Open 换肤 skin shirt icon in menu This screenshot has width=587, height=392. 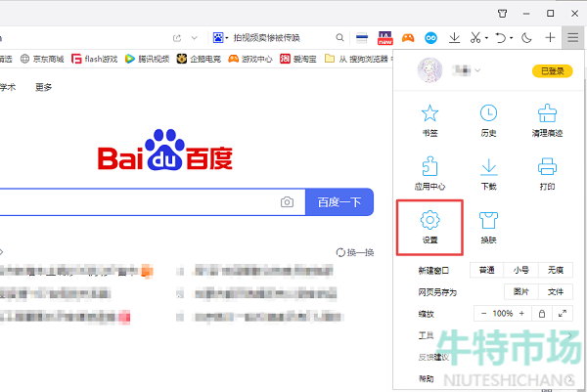tap(488, 220)
